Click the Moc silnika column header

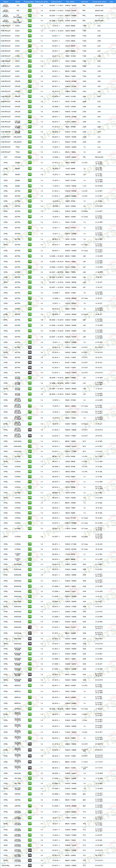click(71, 1)
